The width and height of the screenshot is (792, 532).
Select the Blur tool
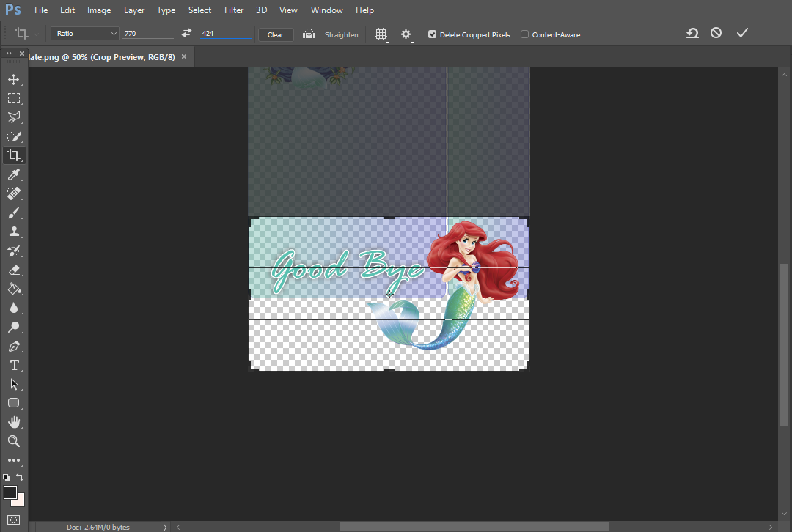point(14,308)
